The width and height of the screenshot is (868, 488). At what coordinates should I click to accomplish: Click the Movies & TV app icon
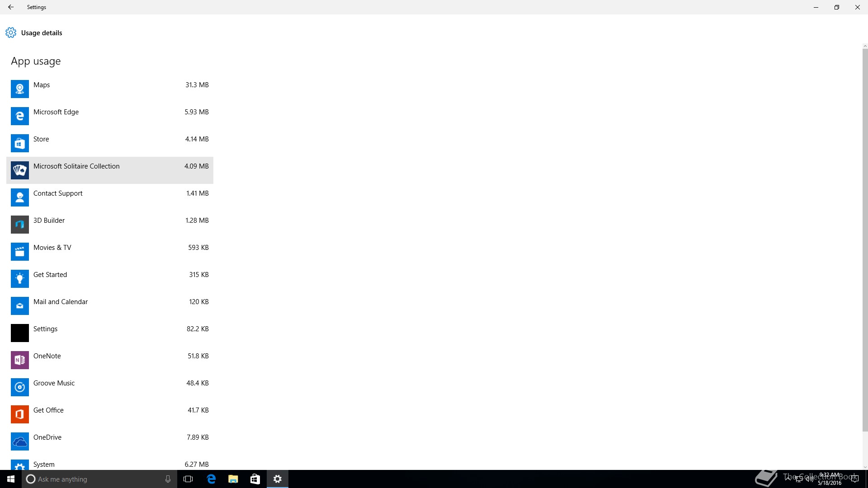tap(20, 252)
